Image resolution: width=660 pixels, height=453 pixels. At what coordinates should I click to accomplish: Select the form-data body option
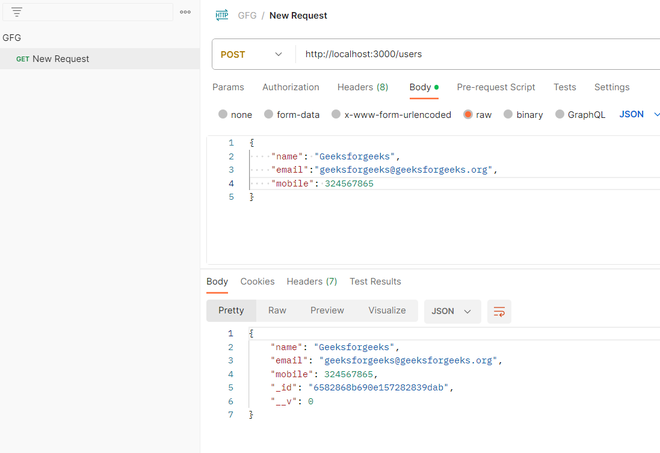tap(269, 115)
